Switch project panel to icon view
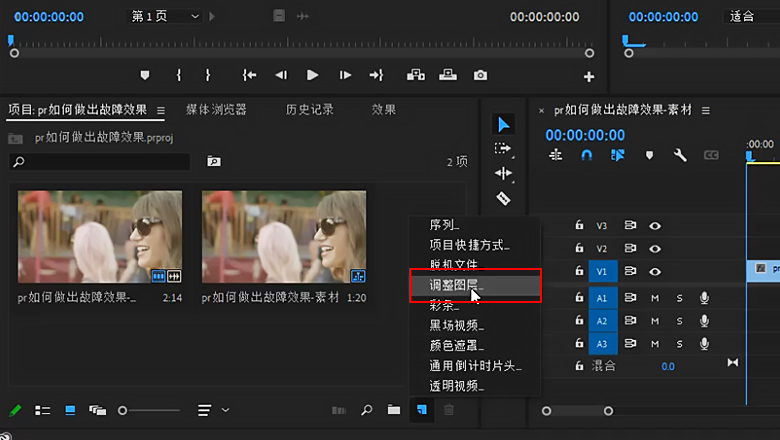Screen dimensions: 780x440 tap(70, 410)
